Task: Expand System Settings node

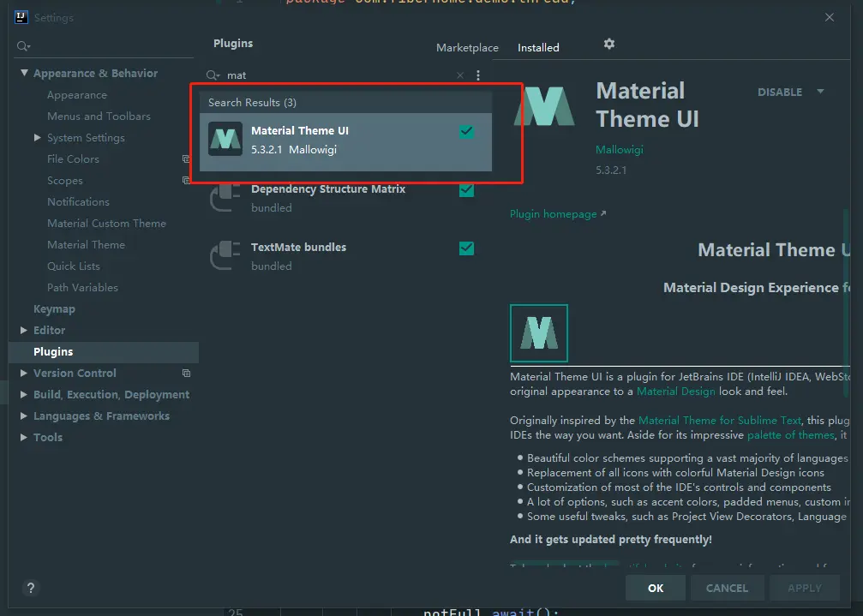Action: (38, 137)
